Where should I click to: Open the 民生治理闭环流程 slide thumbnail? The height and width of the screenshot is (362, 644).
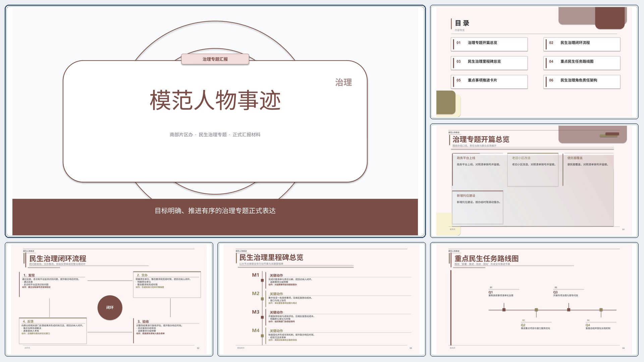click(x=109, y=299)
